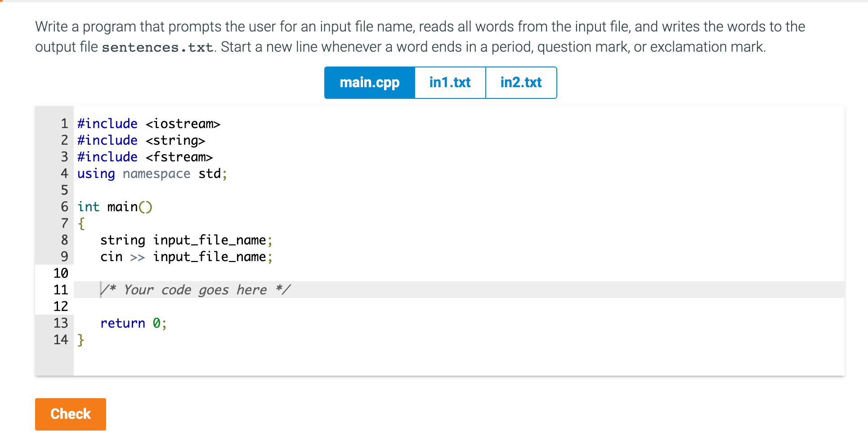Click the #include <fstream> directive
Screen dimensions: 868x444
coord(144,157)
